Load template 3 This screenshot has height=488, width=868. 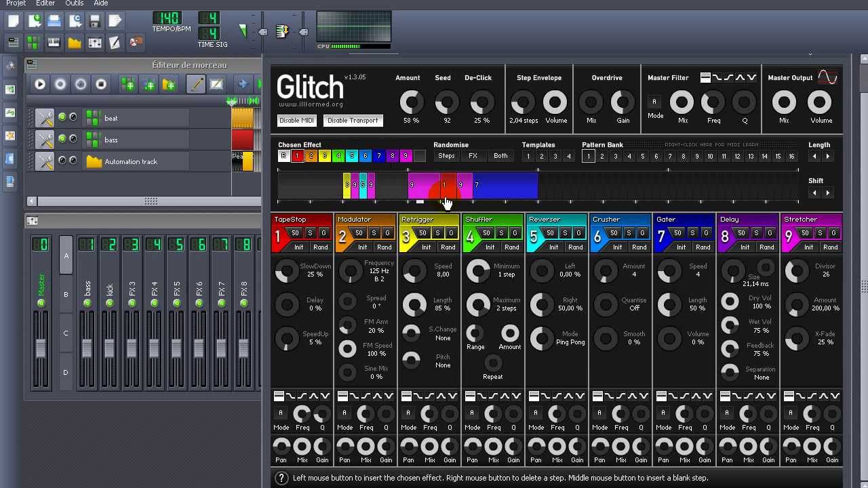(555, 157)
